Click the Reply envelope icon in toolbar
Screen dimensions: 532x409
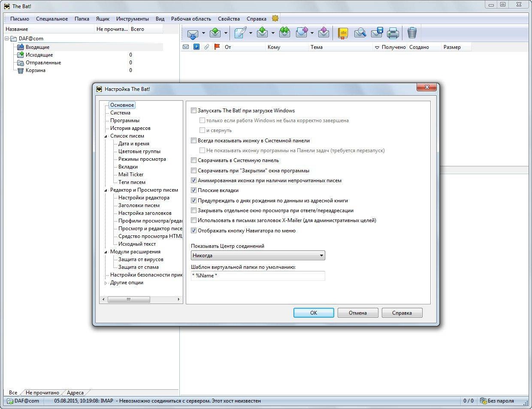click(x=263, y=33)
